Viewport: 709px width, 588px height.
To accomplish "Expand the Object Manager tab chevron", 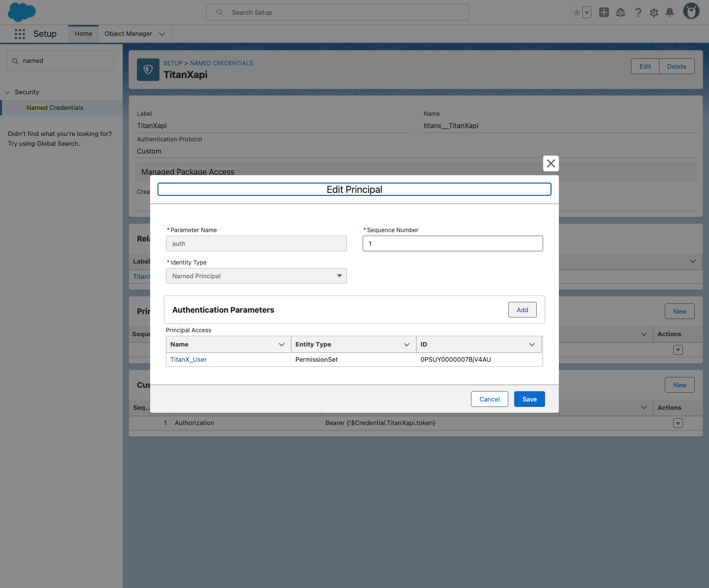I will 162,34.
